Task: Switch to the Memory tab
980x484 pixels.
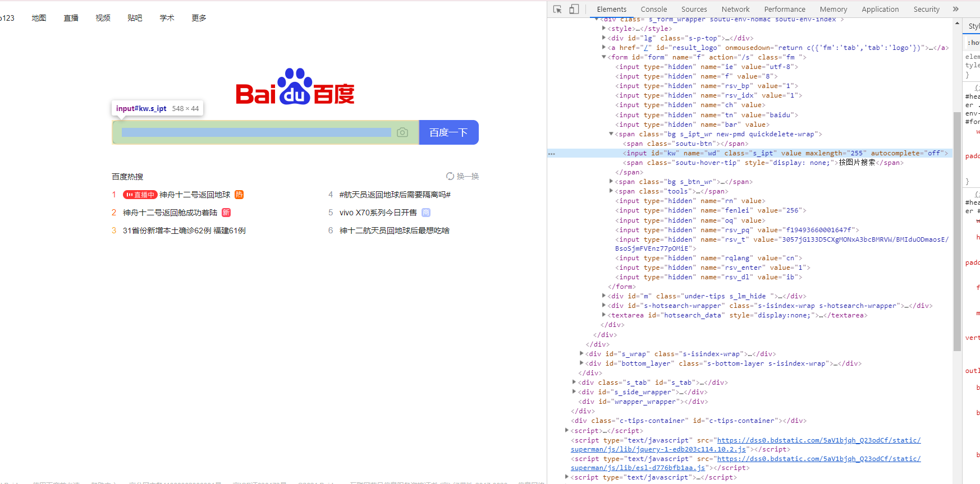Action: coord(834,9)
